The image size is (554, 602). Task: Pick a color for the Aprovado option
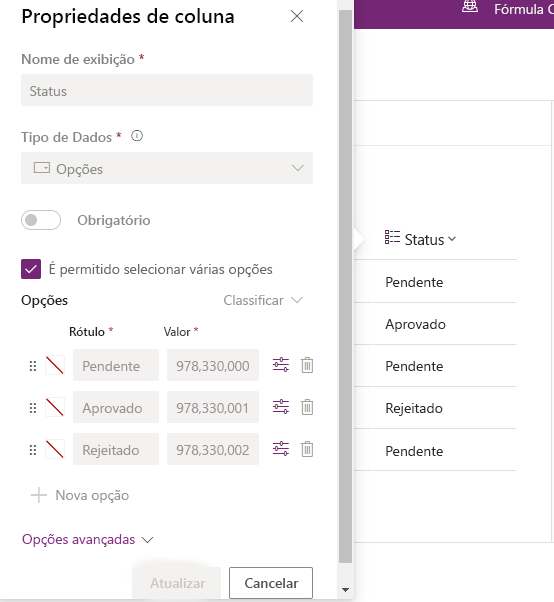point(55,407)
